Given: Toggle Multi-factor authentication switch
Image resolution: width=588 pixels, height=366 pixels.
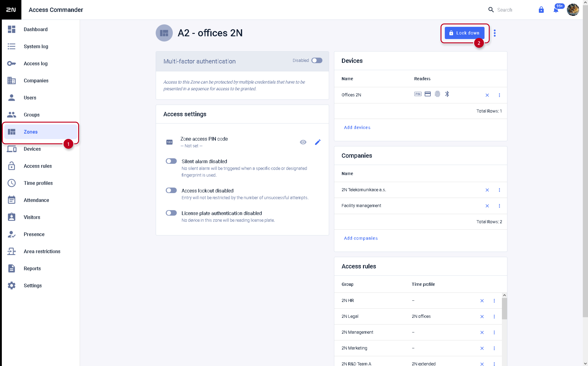Looking at the screenshot, I should pos(317,60).
